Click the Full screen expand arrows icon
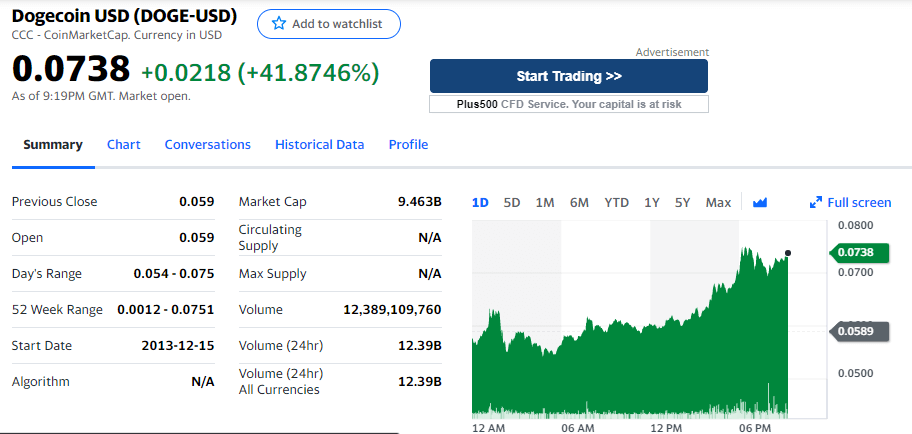This screenshot has height=434, width=912. [815, 202]
